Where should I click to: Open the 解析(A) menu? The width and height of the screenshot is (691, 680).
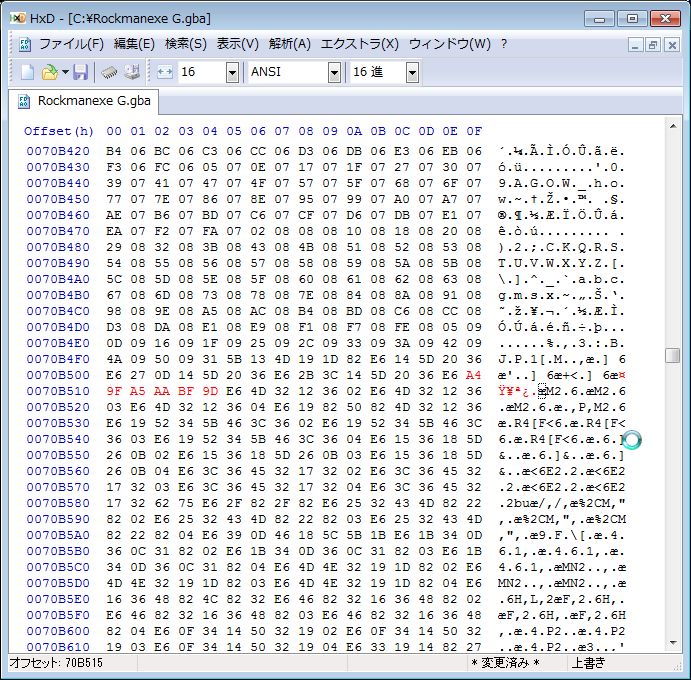pos(290,44)
